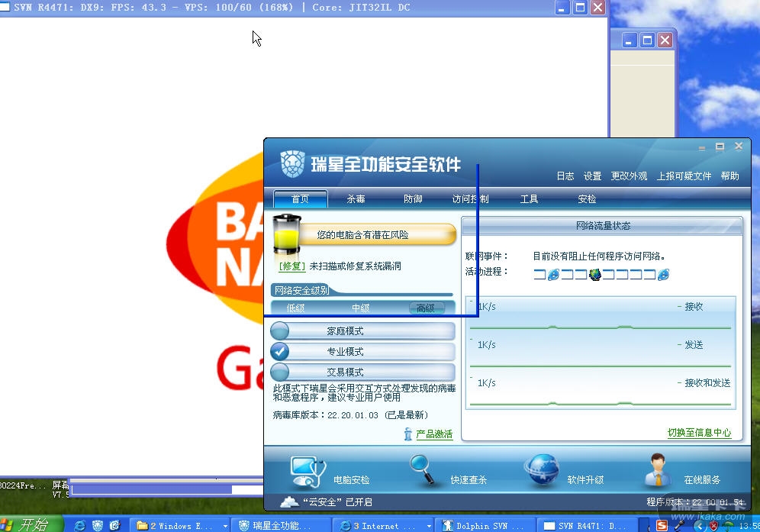Click 切换至信息中心 link
This screenshot has width=760, height=532.
(700, 433)
